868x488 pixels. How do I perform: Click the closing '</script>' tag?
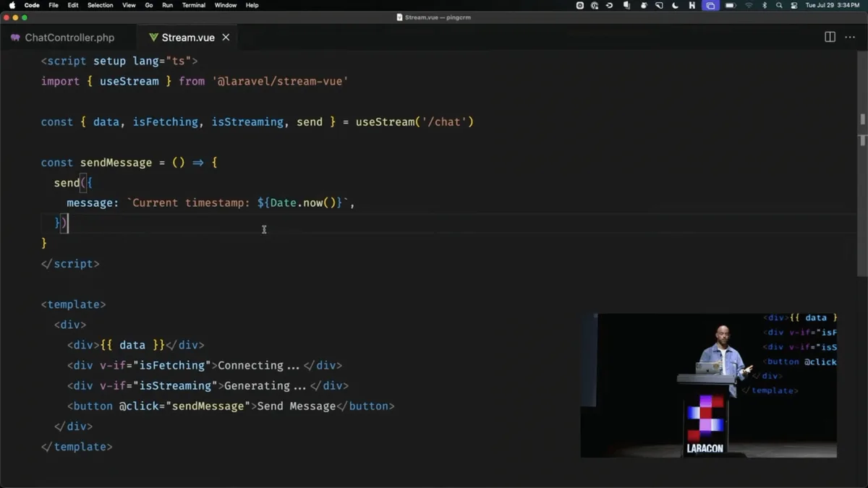tap(70, 264)
